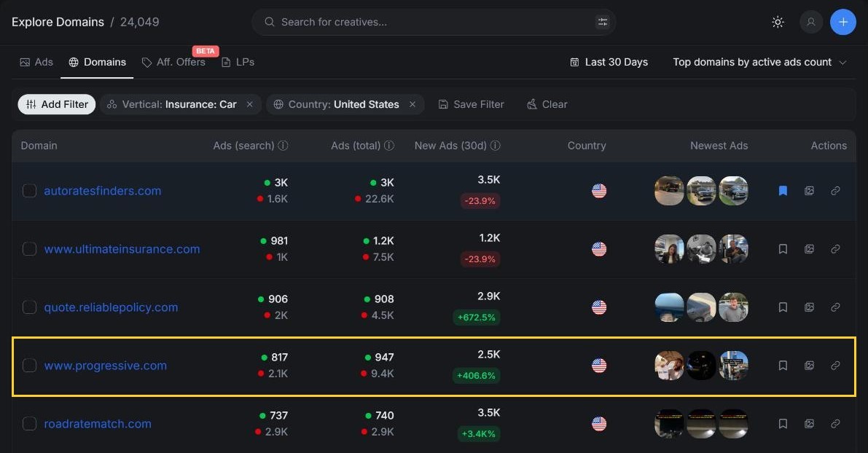Focus the Search for creatives field
The width and height of the screenshot is (868, 453).
tap(434, 22)
